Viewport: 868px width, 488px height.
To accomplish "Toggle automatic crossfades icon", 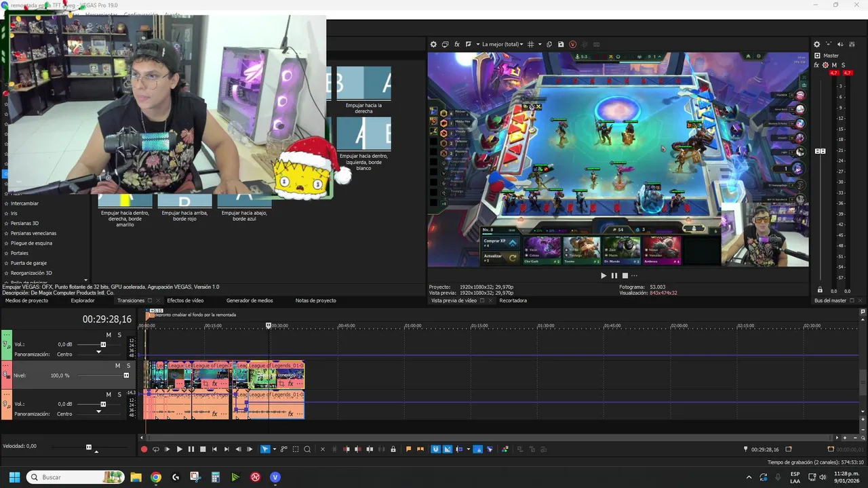I will coord(448,449).
